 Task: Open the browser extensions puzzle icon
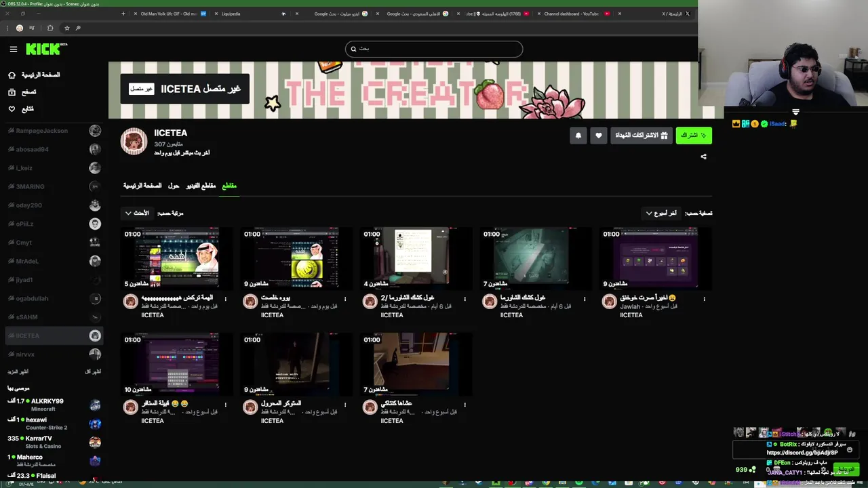(50, 28)
